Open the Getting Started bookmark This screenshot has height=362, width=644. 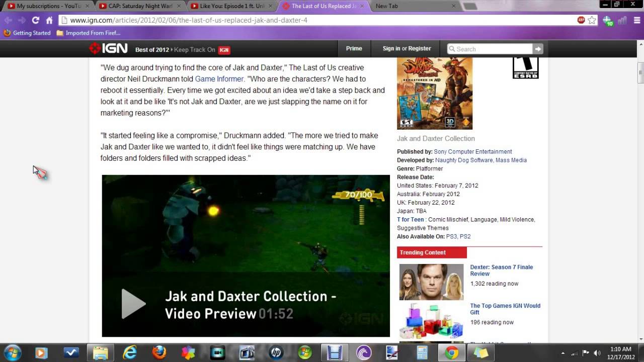tap(27, 33)
